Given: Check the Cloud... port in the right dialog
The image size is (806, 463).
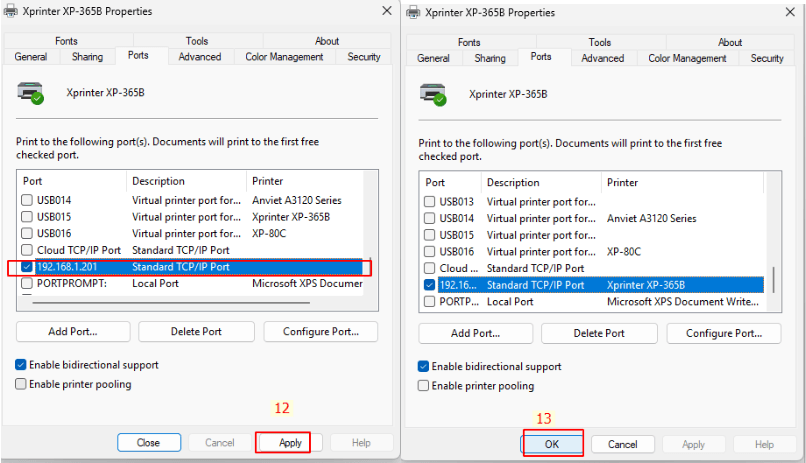Looking at the screenshot, I should click(429, 268).
